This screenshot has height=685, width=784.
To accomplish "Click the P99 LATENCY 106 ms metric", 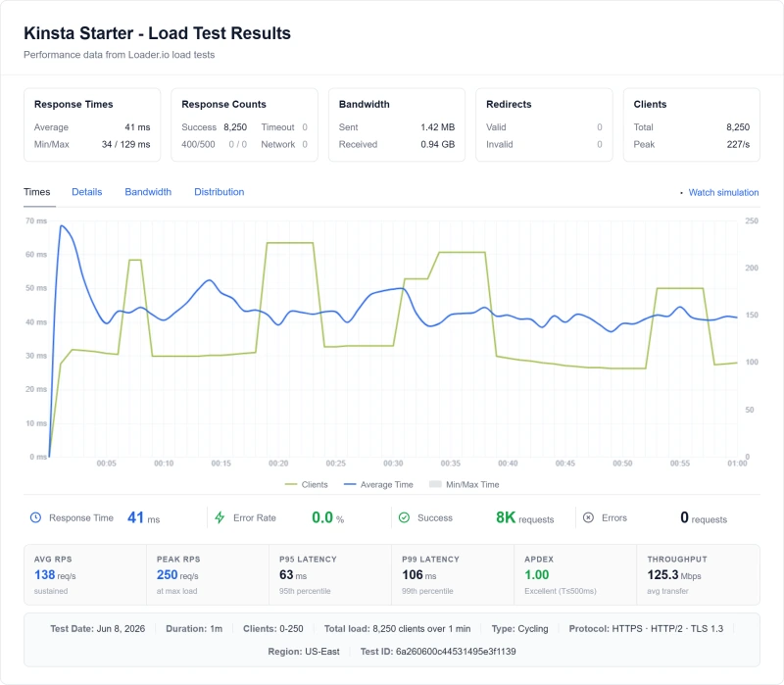I will 453,574.
